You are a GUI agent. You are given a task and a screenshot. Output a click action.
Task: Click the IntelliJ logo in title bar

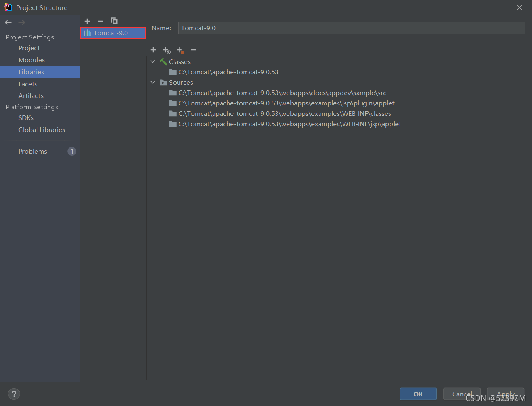(x=8, y=7)
